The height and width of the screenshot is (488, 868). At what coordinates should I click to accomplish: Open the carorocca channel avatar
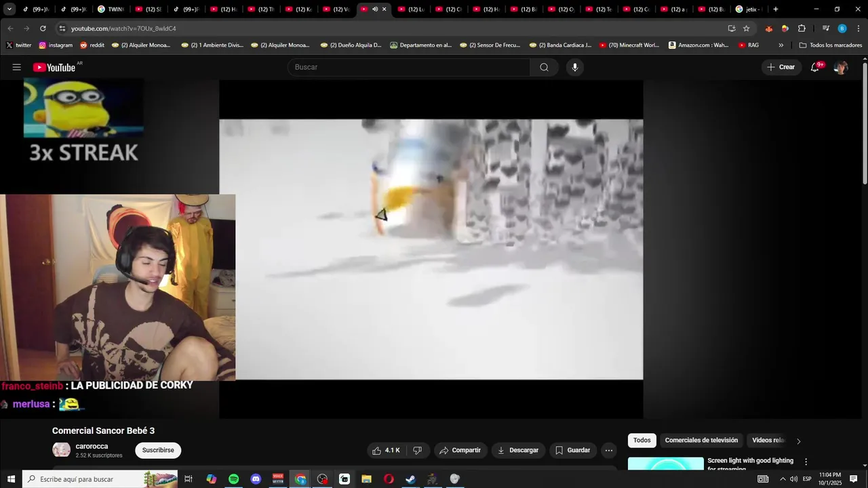click(61, 450)
